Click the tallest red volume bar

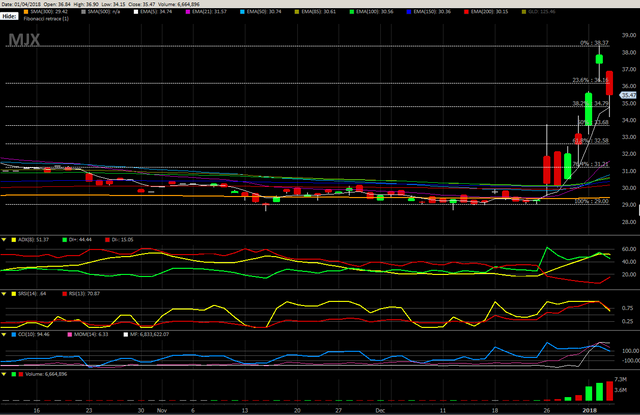click(x=609, y=391)
